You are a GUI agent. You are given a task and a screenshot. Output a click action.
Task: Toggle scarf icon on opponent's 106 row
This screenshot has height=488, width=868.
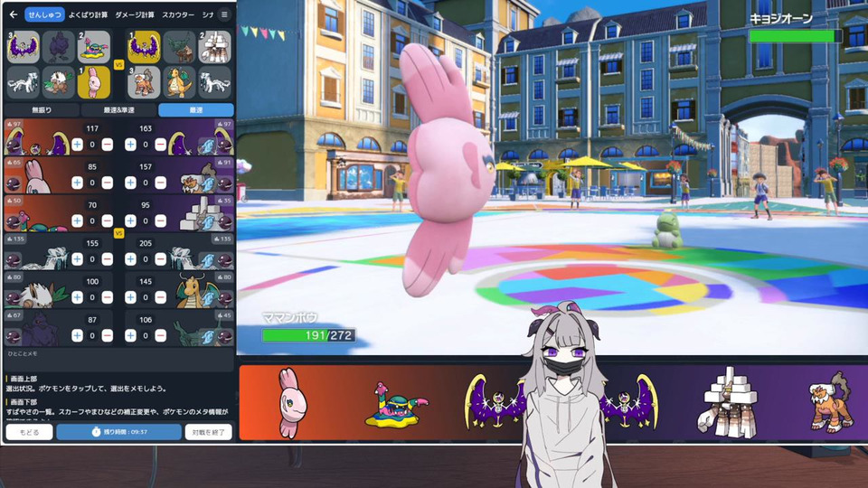pyautogui.click(x=208, y=336)
